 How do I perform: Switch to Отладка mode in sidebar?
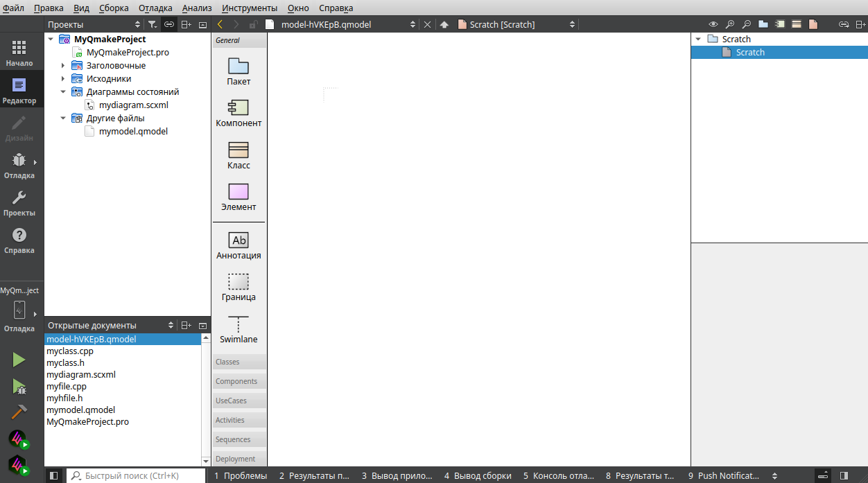(x=19, y=166)
